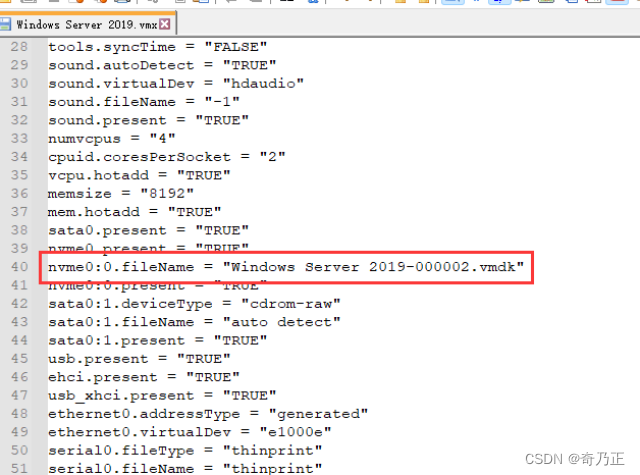Click line number 40 in the margin
The width and height of the screenshot is (640, 475).
click(19, 267)
